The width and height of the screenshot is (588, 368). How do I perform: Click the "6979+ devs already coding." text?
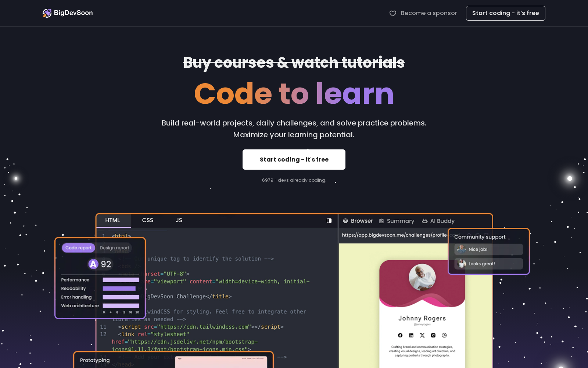click(294, 180)
